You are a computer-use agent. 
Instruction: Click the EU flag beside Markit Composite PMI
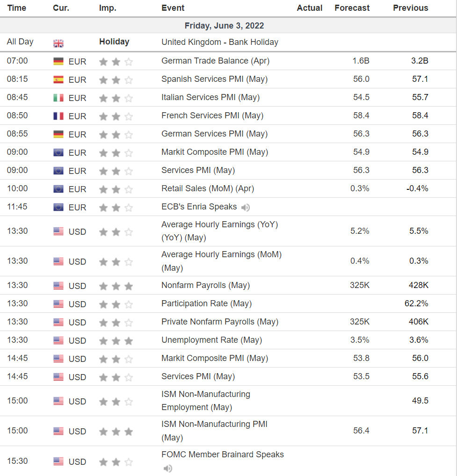(58, 151)
